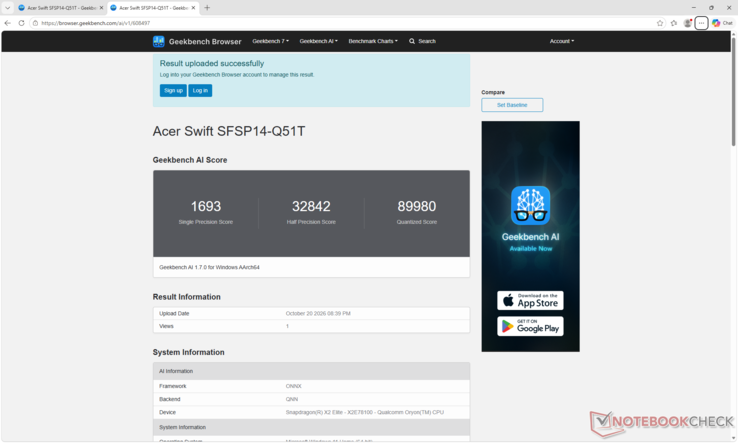This screenshot has height=443, width=738.
Task: Select the Upload Date value
Action: 318,314
